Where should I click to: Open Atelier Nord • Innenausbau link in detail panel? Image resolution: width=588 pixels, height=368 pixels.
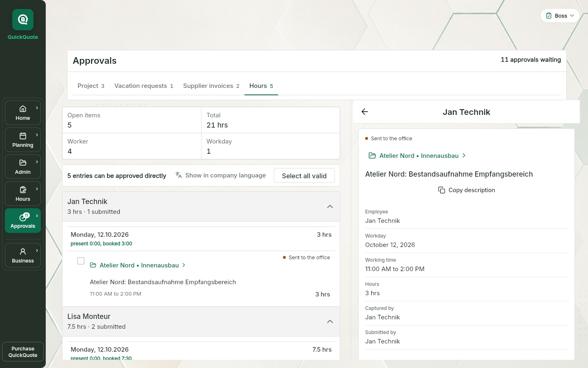coord(417,156)
